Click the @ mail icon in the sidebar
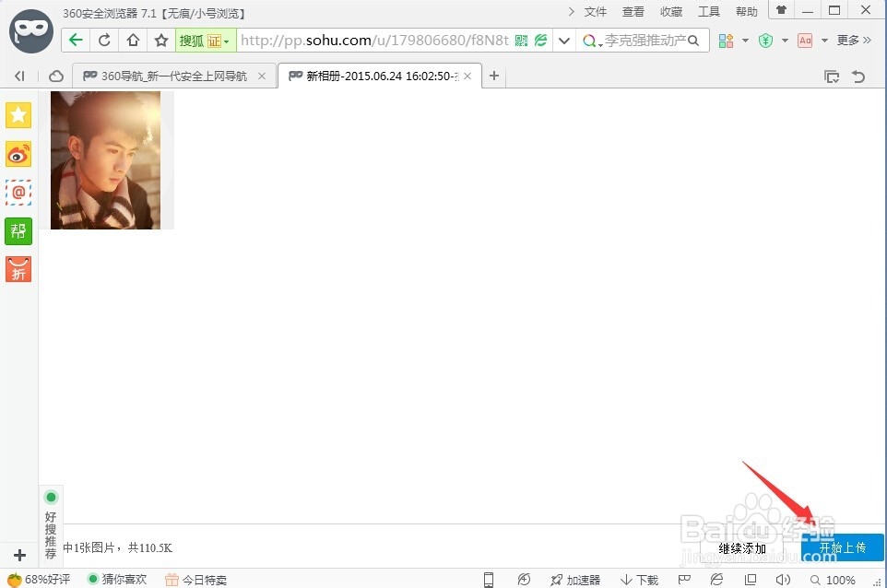The height and width of the screenshot is (588, 887). tap(18, 192)
